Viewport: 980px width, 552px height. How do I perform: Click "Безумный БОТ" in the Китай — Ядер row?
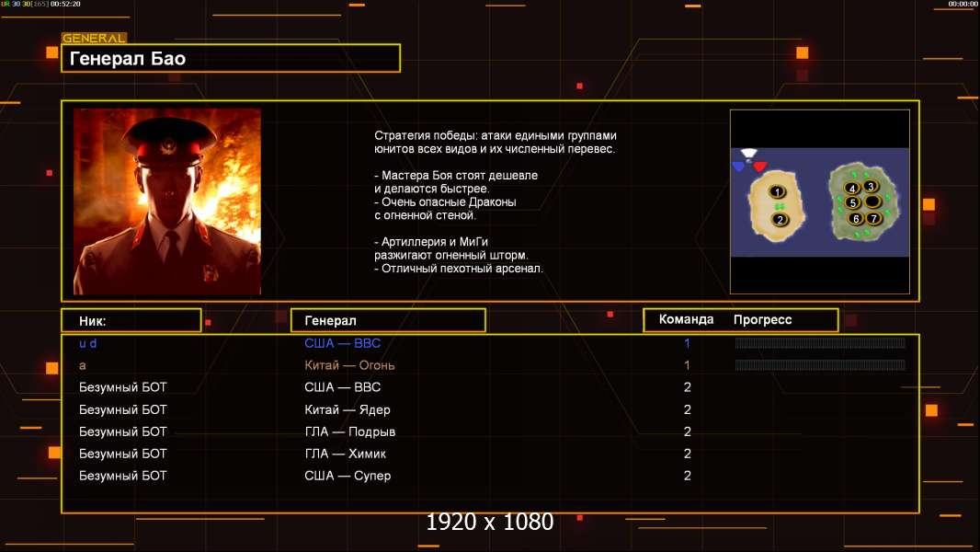click(x=122, y=409)
